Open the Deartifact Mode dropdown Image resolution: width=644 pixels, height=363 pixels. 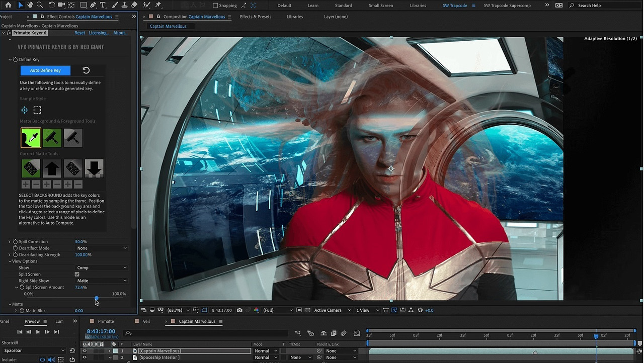[101, 248]
